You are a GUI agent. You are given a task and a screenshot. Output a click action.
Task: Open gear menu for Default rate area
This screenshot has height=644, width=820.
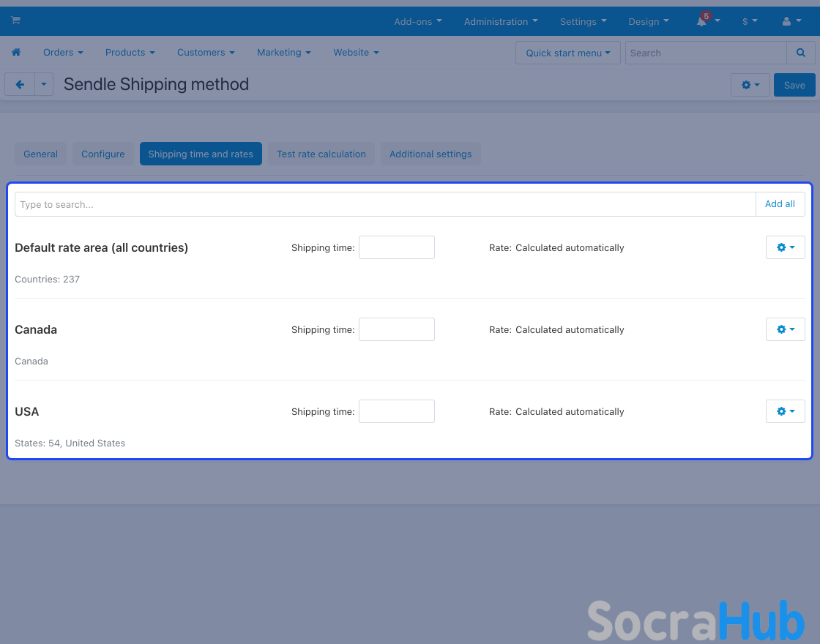click(x=785, y=247)
